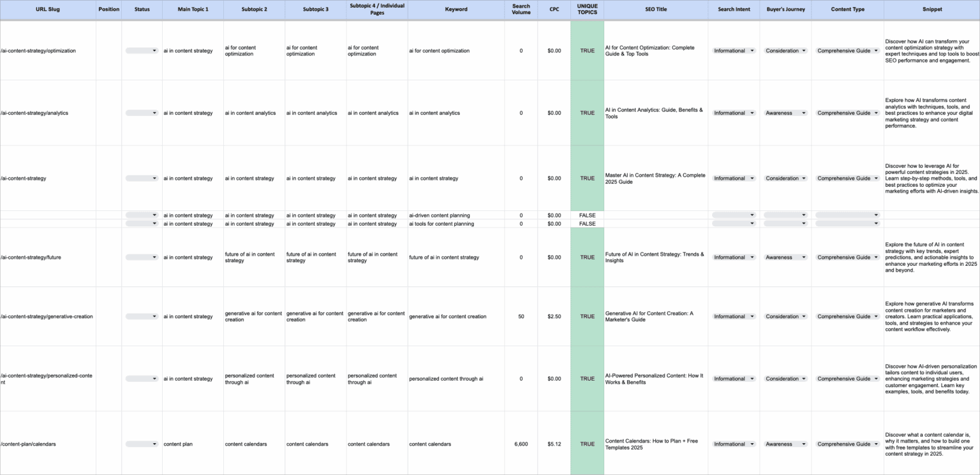980x475 pixels.
Task: Click the UNIQUE TOPICS column header
Action: coord(586,9)
